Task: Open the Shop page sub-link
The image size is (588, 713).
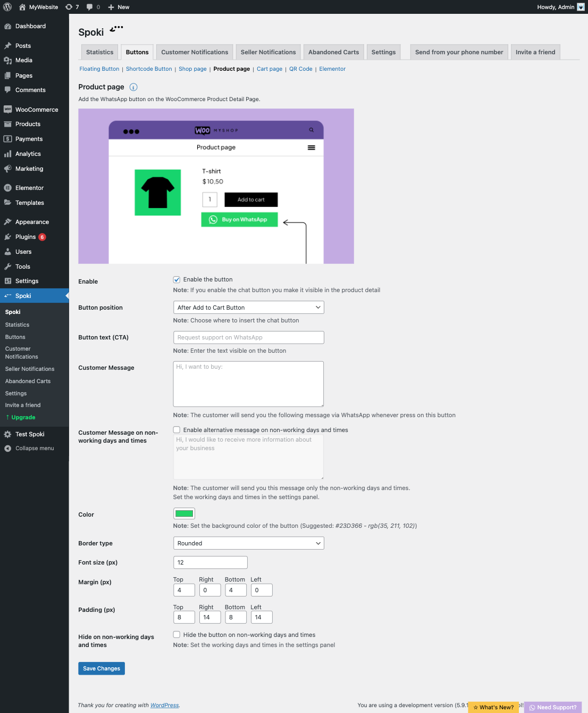Action: click(x=192, y=69)
